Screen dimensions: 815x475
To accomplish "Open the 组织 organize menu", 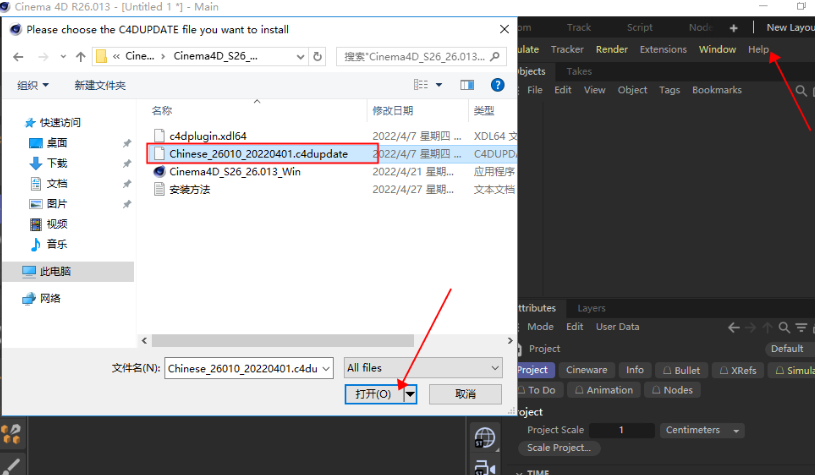I will pos(33,85).
